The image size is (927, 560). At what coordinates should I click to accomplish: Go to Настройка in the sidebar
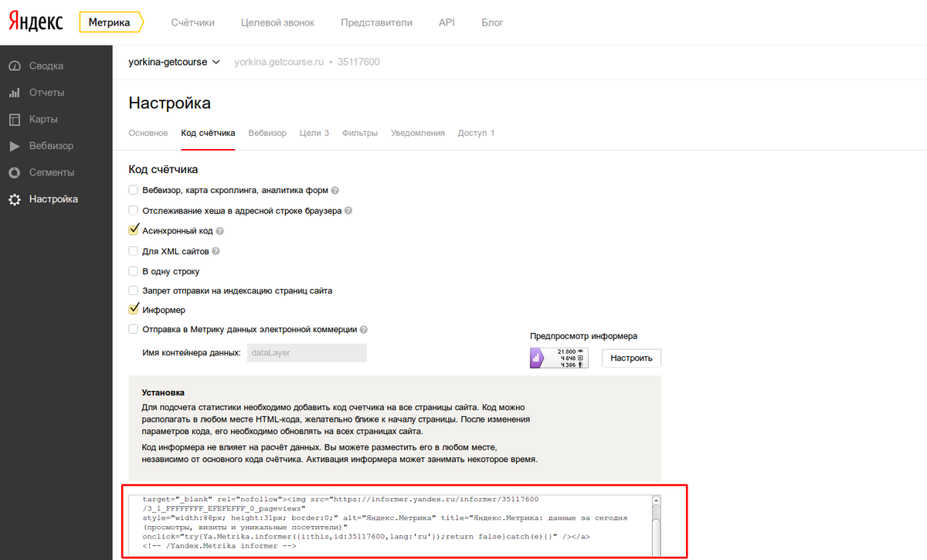pyautogui.click(x=54, y=199)
